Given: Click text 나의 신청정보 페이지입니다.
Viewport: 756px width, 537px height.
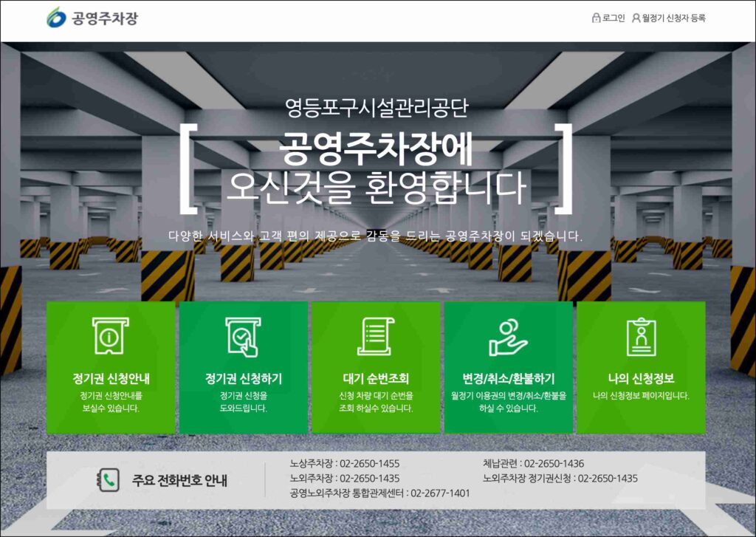Looking at the screenshot, I should [x=642, y=396].
